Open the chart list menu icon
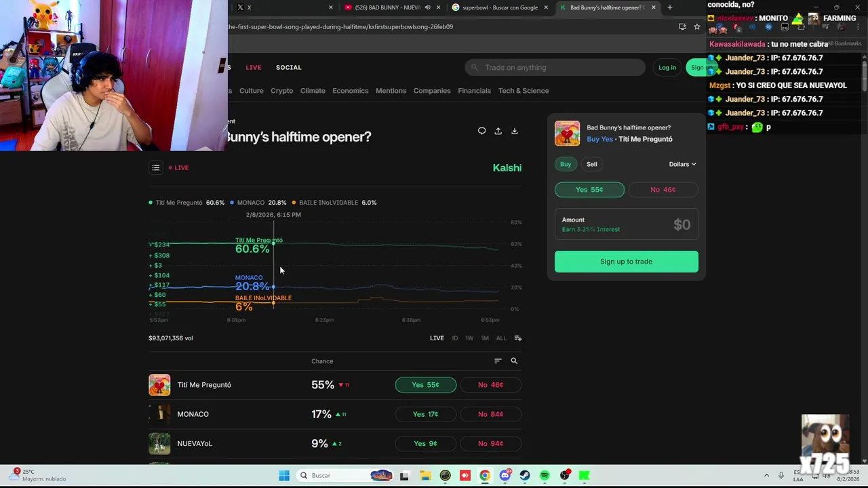Viewport: 868px width, 488px height. click(x=156, y=167)
